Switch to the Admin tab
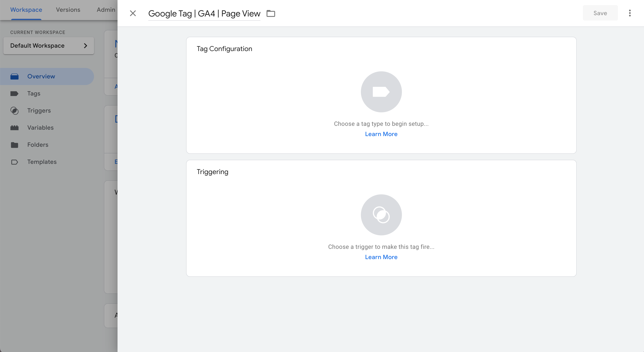Screen dimensions: 644x352 (x=106, y=10)
